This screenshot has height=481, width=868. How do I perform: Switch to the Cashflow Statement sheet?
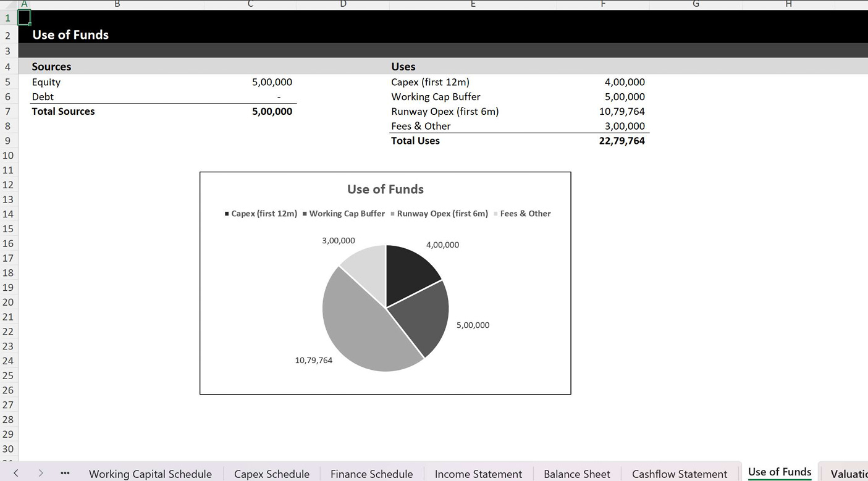tap(680, 474)
